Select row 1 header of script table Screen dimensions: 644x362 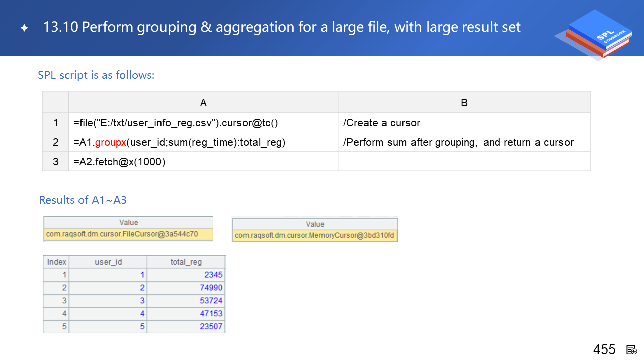coord(56,123)
